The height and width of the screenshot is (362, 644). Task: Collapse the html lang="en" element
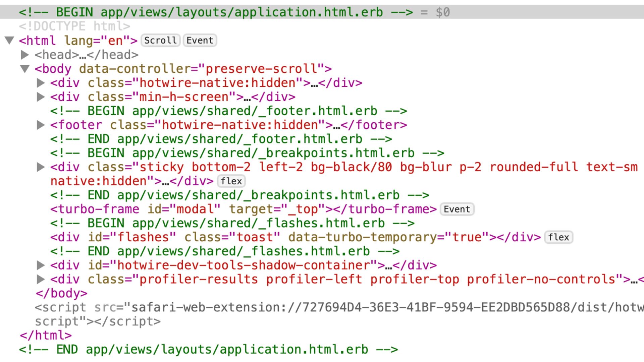click(x=9, y=41)
